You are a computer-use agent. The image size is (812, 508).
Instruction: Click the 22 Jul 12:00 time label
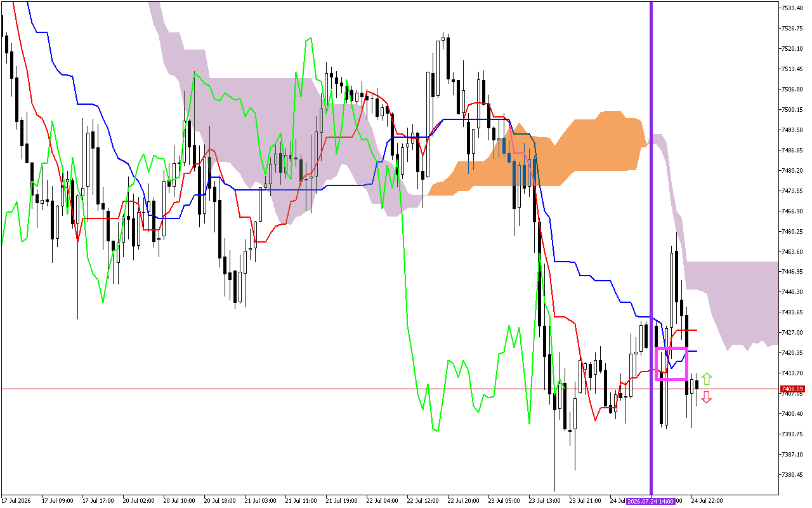[x=424, y=501]
